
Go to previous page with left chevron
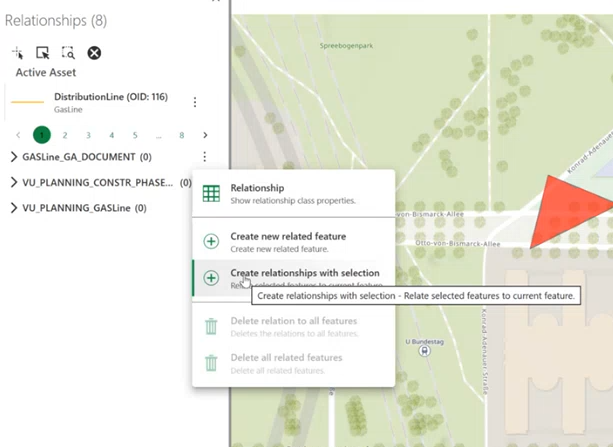(18, 135)
